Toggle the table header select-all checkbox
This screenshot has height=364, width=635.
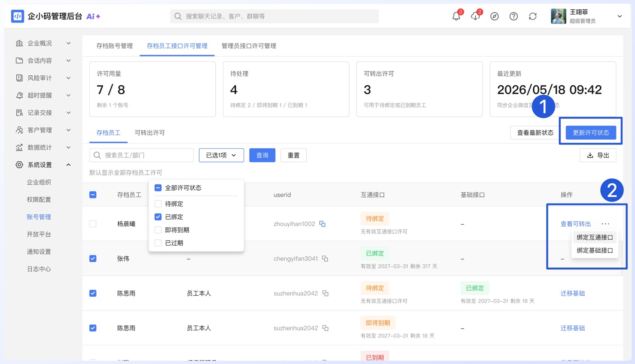[93, 195]
